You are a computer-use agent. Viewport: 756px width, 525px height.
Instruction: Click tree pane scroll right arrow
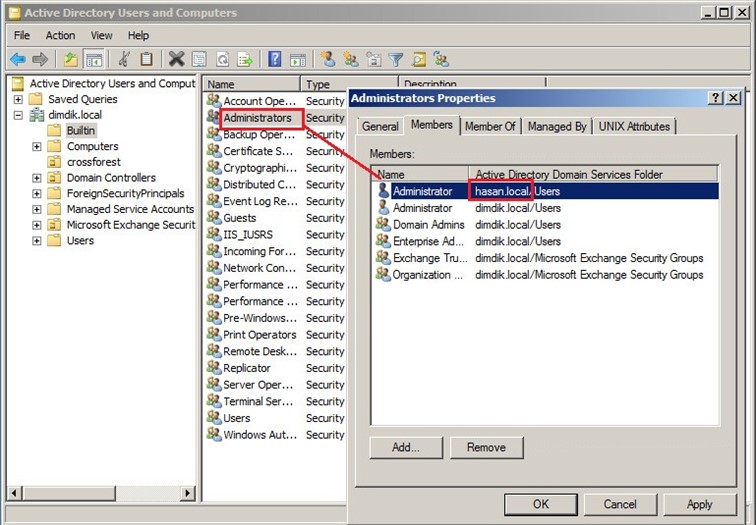coord(188,493)
